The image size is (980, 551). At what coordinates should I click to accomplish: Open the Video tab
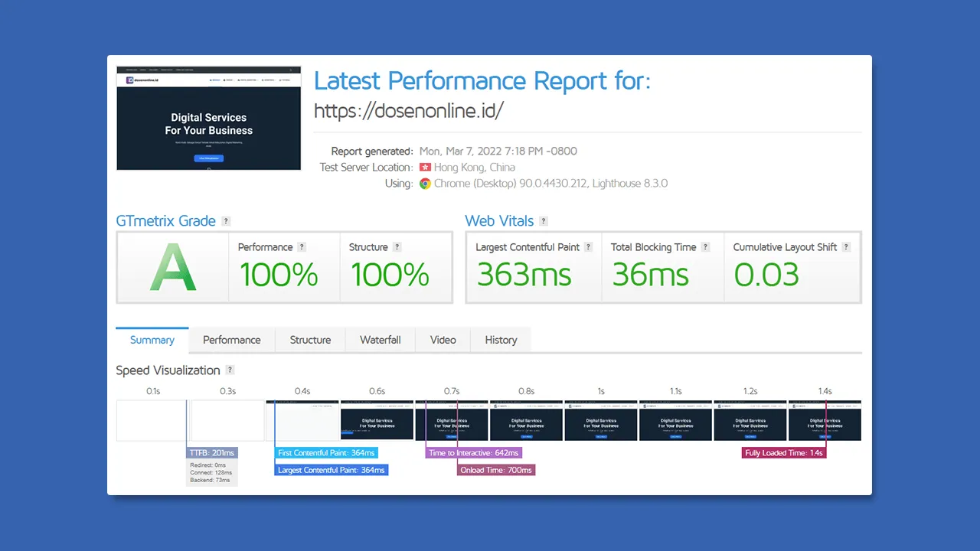[x=443, y=340]
